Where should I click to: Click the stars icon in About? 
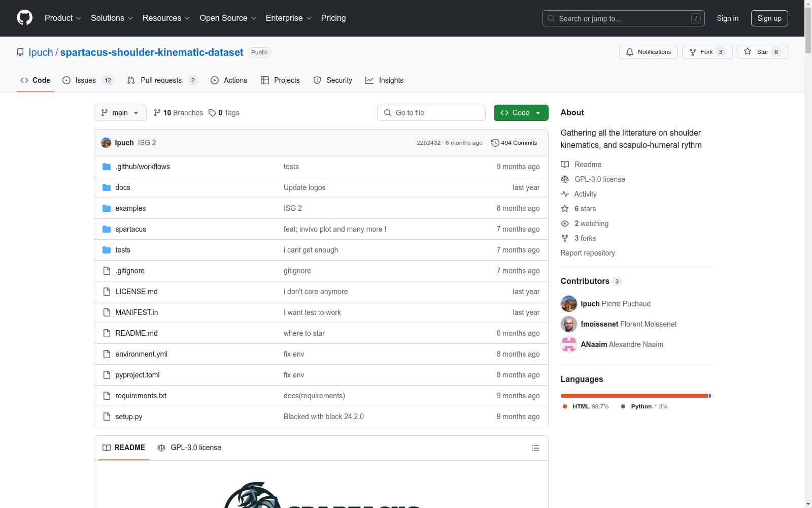coord(565,209)
